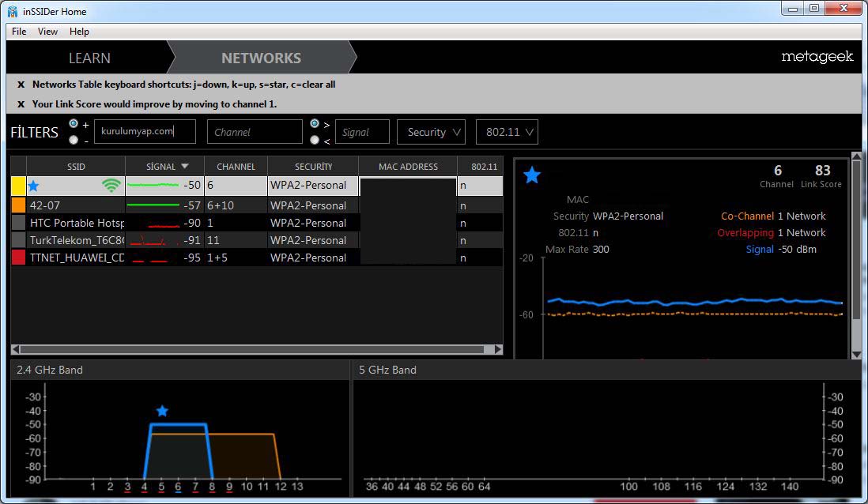The height and width of the screenshot is (504, 868).
Task: Click the 5 GHz Band panel title
Action: (387, 370)
